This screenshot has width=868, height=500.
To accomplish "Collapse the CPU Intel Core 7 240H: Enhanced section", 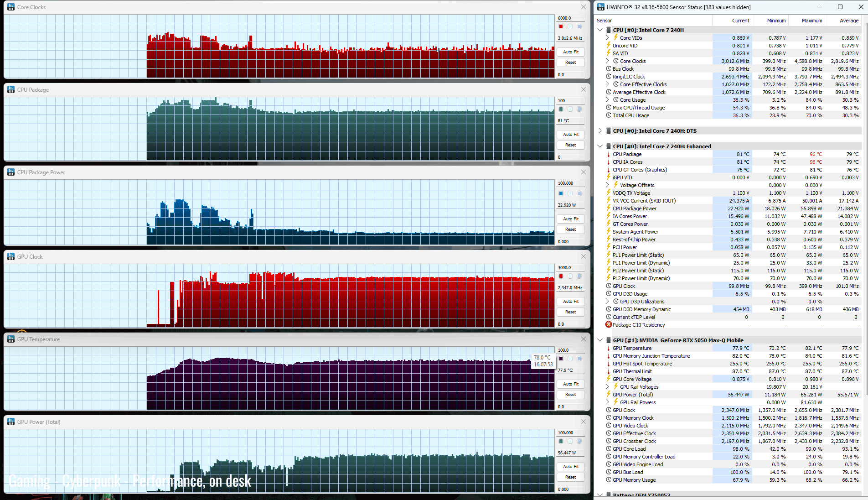I will click(600, 146).
